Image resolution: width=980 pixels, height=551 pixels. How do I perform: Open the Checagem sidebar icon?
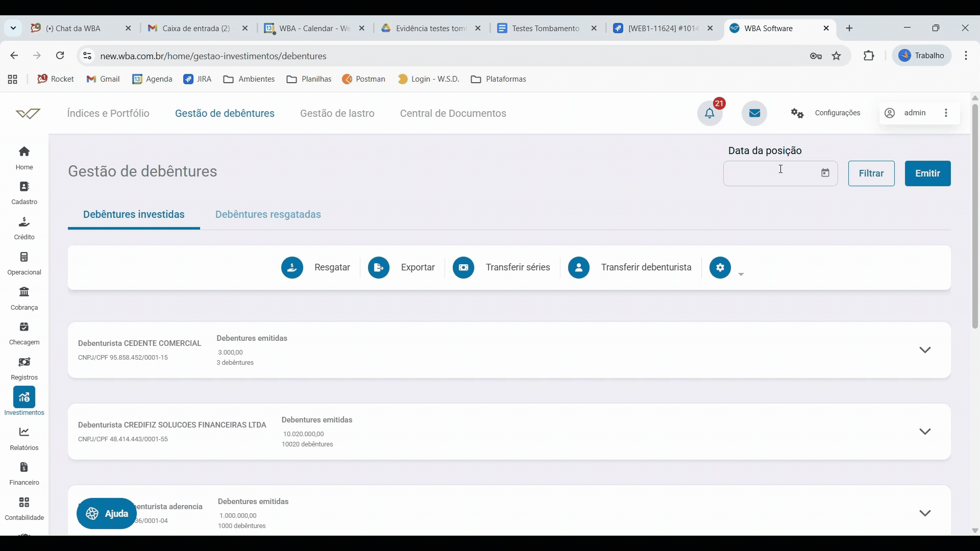24,328
